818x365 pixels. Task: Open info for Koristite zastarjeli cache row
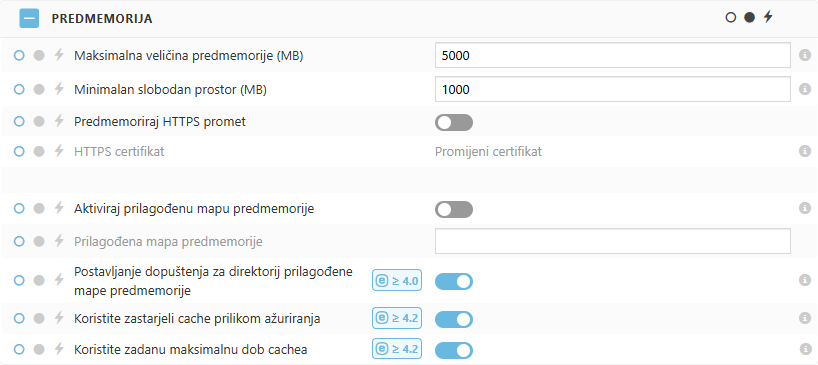pyautogui.click(x=805, y=318)
